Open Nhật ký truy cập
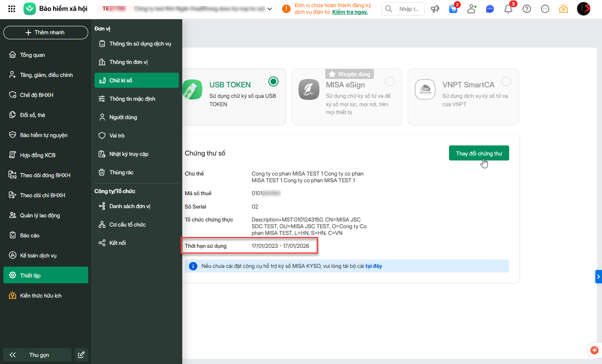The height and width of the screenshot is (364, 602). [x=137, y=154]
